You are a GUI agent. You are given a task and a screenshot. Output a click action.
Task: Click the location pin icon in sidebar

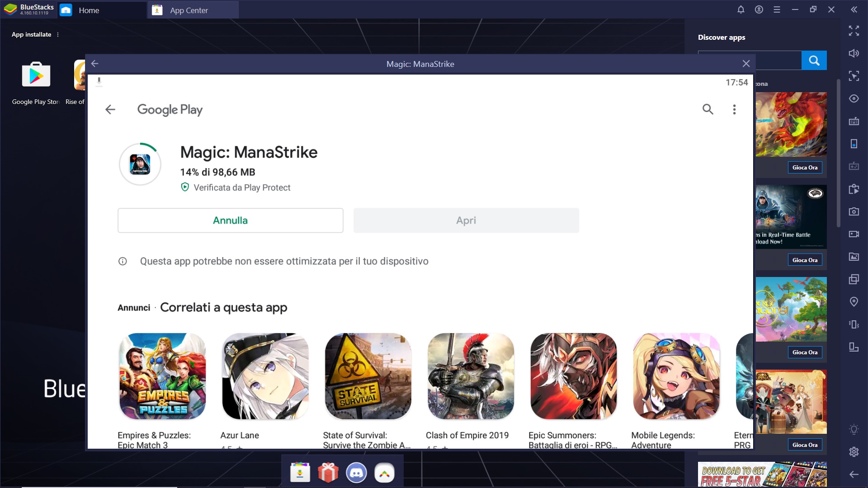(x=854, y=302)
